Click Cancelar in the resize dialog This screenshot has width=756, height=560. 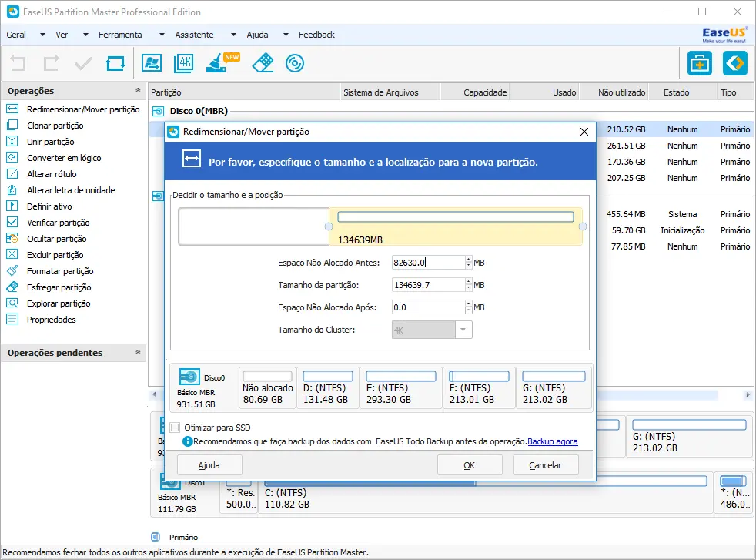(x=545, y=465)
